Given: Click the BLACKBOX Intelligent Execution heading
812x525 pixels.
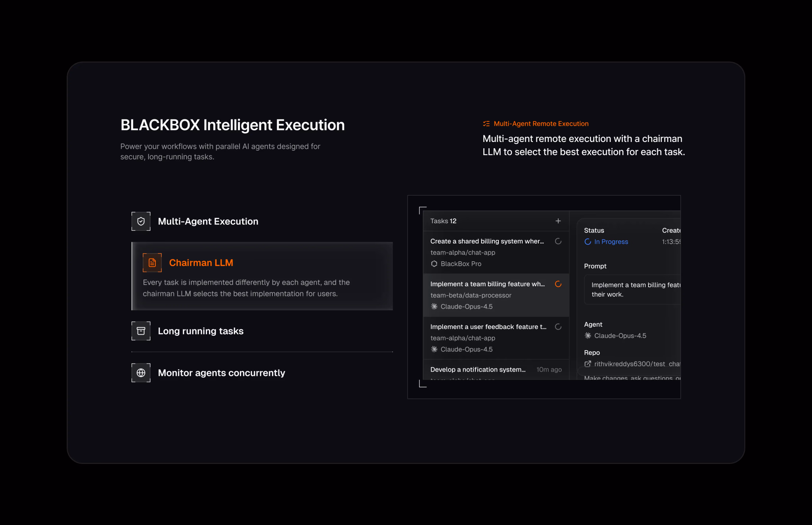Looking at the screenshot, I should click(232, 125).
